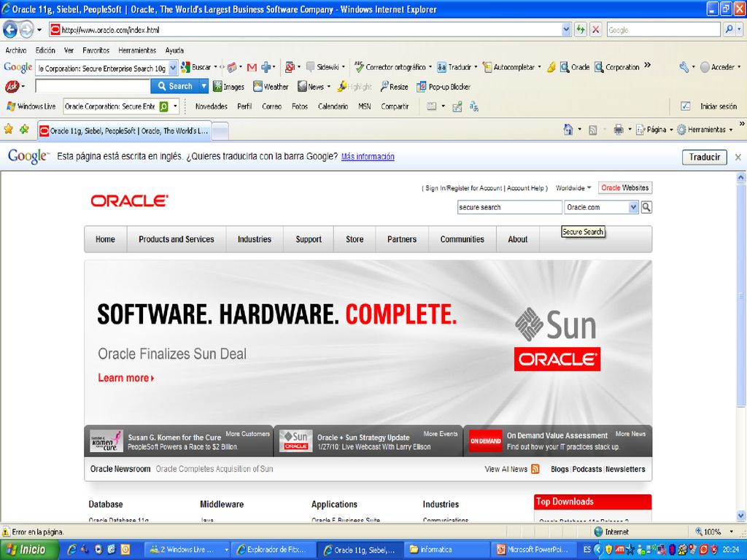747x560 pixels.
Task: Click the Resize button in Ask toolbar
Action: coord(394,87)
